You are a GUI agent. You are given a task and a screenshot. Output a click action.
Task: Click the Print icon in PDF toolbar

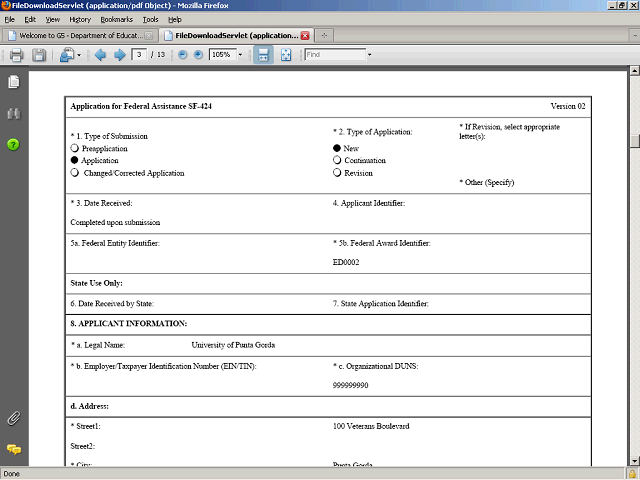pyautogui.click(x=16, y=55)
